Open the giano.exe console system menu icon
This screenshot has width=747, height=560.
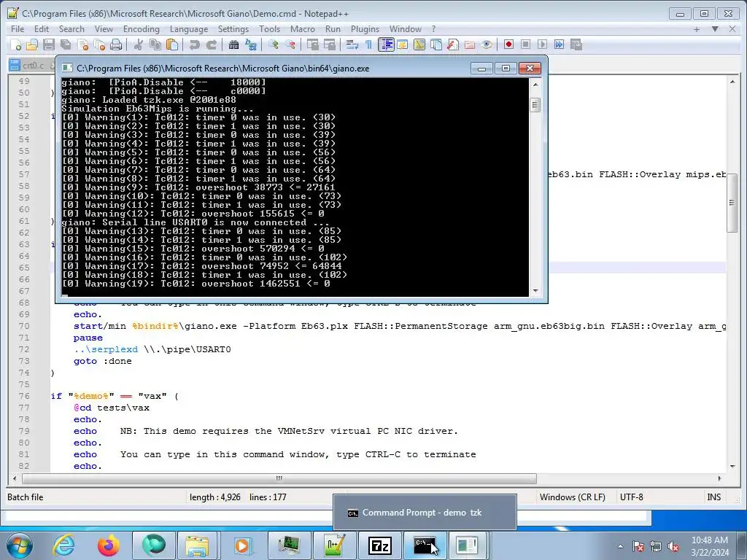click(68, 68)
